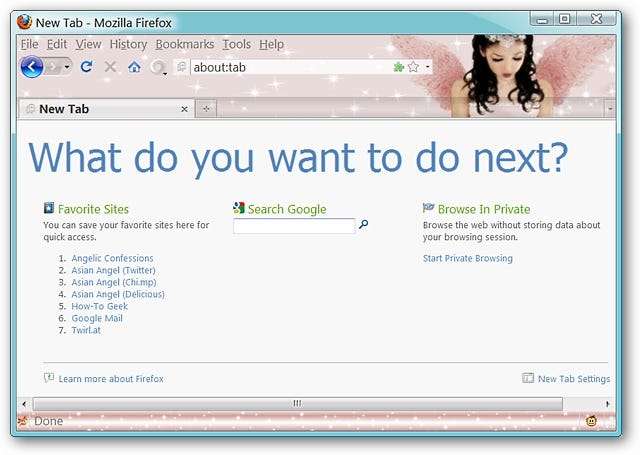640x455 pixels.
Task: Click inside the Search Google text box
Action: click(x=294, y=226)
